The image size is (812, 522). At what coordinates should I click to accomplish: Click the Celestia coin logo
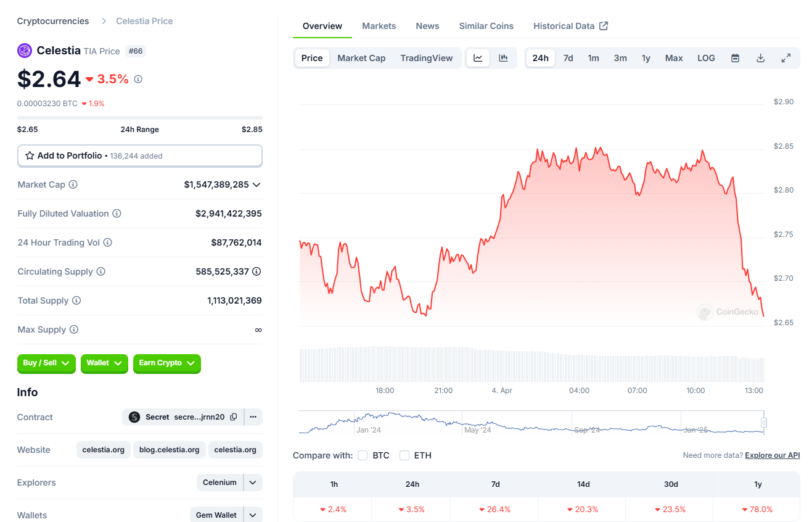click(x=25, y=51)
